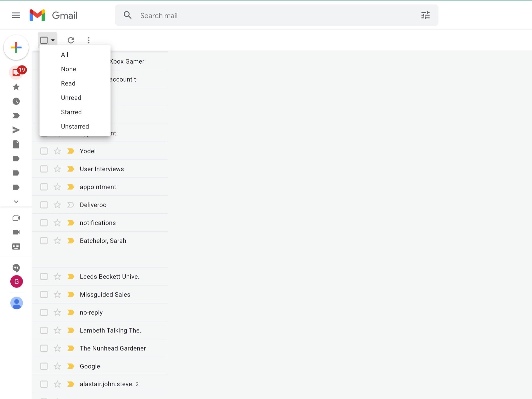
Task: Open email from Google
Action: [x=100, y=366]
